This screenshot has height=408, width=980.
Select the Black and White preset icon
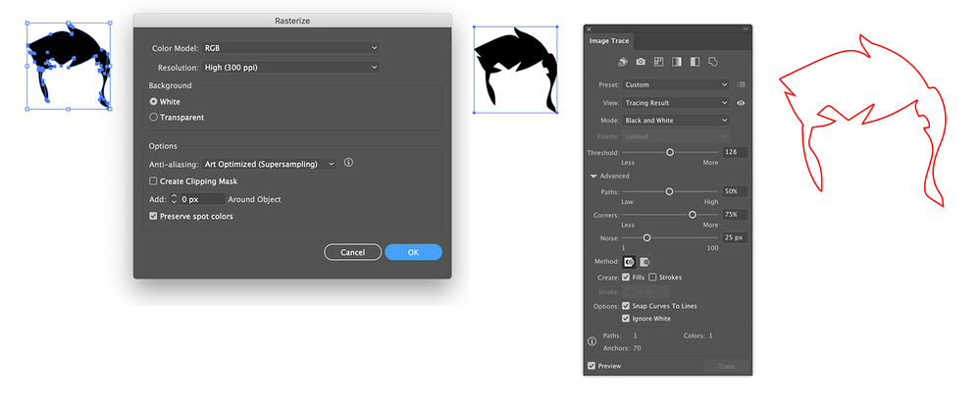point(695,62)
